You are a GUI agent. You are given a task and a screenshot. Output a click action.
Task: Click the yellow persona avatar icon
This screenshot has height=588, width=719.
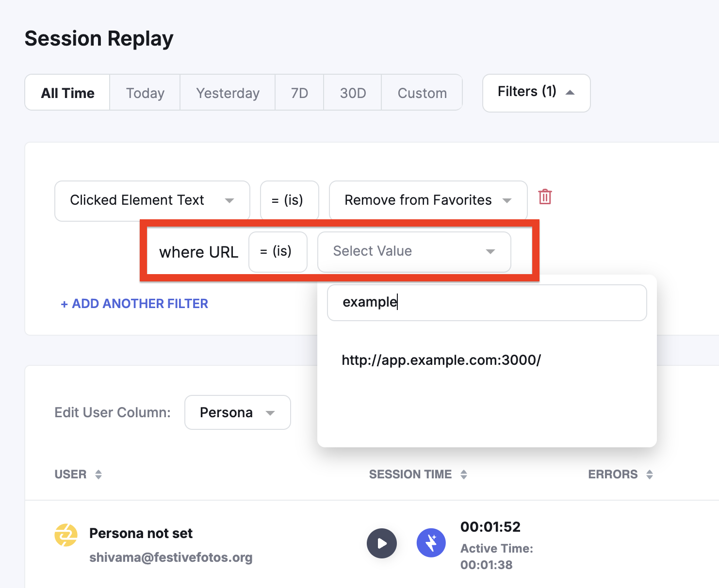click(66, 535)
